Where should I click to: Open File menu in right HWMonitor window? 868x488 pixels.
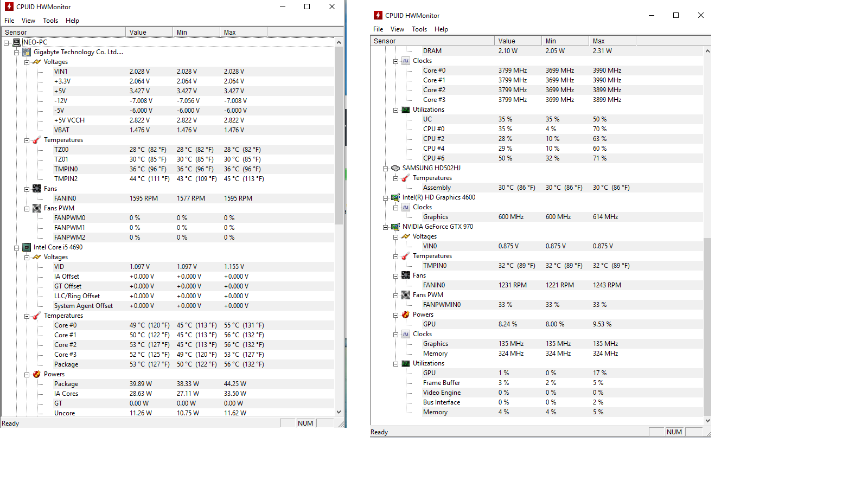[x=378, y=29]
